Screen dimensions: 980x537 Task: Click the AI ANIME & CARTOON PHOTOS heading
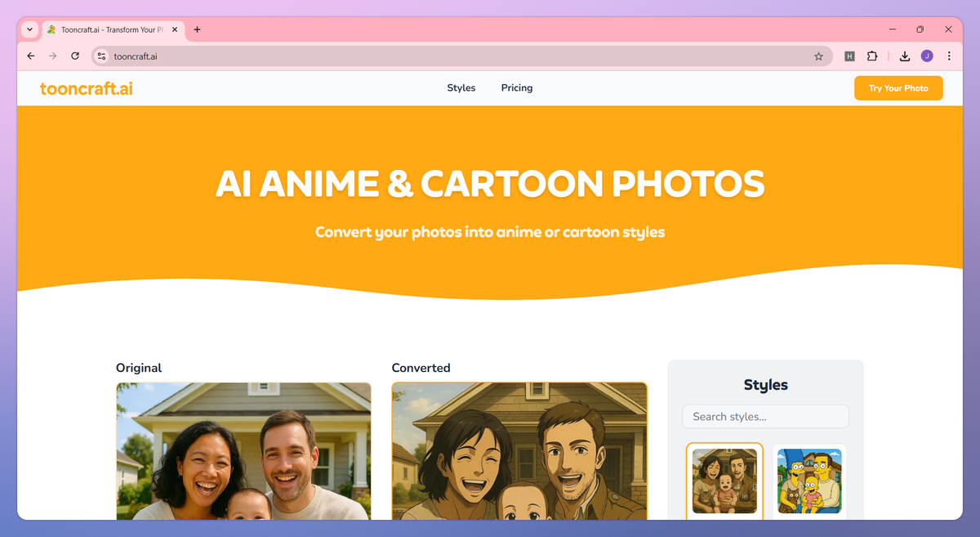[x=490, y=185]
